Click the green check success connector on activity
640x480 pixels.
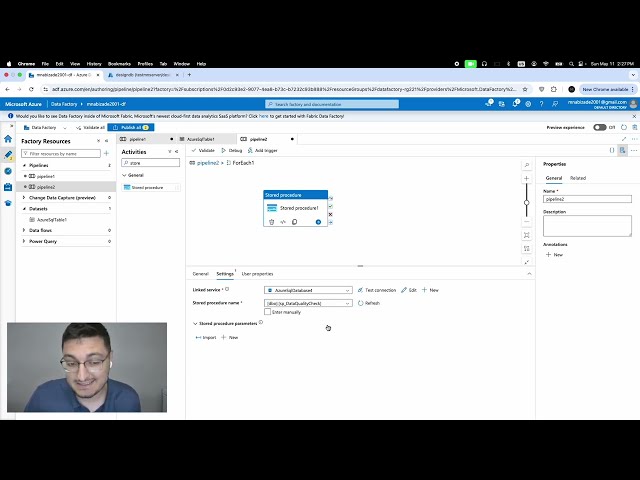point(331,207)
